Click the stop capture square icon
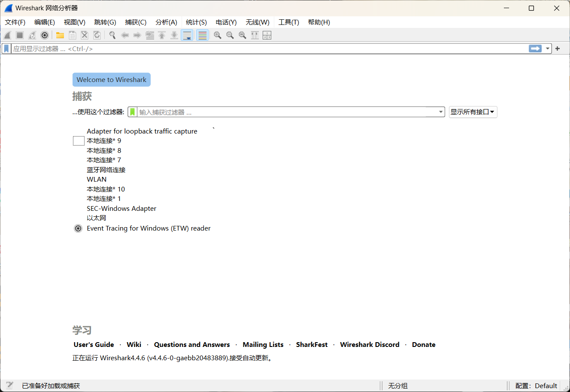This screenshot has width=570, height=392. pos(20,35)
